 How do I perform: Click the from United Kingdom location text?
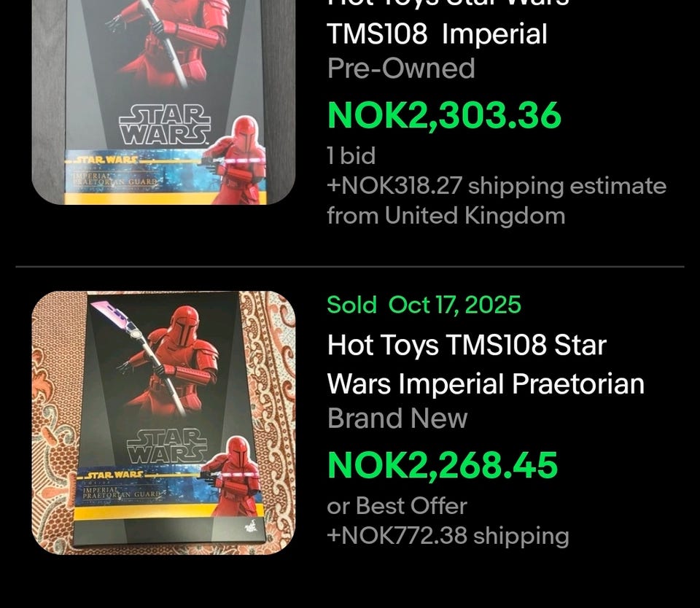pyautogui.click(x=446, y=216)
